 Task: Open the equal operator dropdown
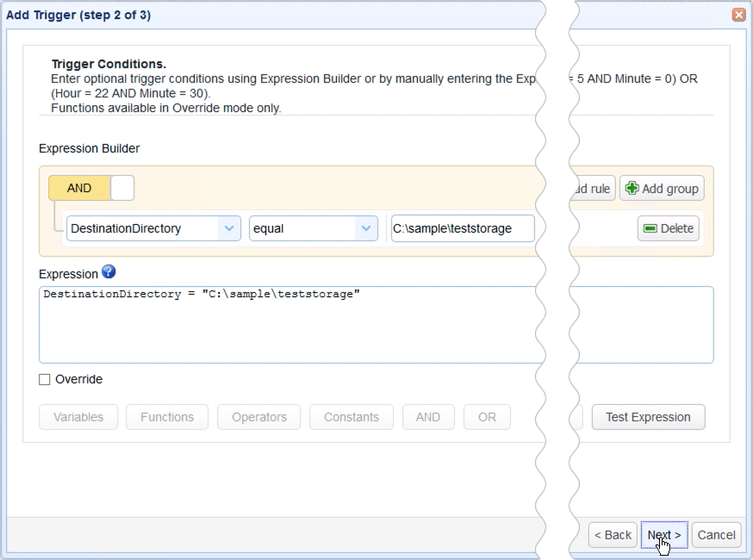[x=367, y=228]
